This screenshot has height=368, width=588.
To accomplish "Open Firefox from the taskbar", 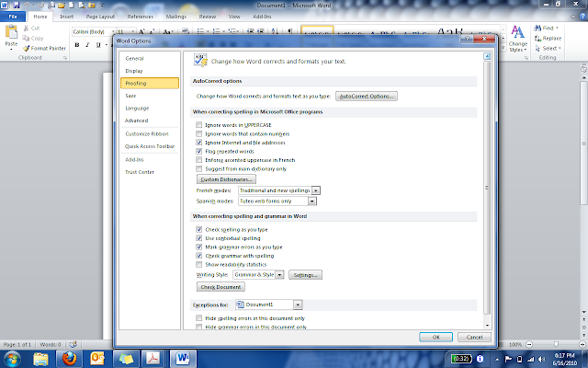I will pyautogui.click(x=70, y=359).
